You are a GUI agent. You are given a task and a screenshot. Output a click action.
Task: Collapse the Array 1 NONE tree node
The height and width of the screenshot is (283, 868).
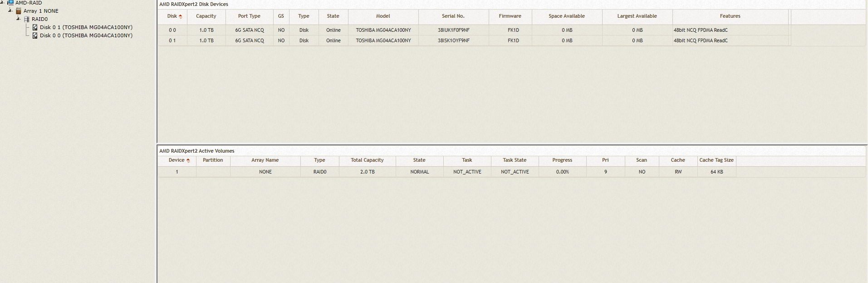(x=10, y=10)
